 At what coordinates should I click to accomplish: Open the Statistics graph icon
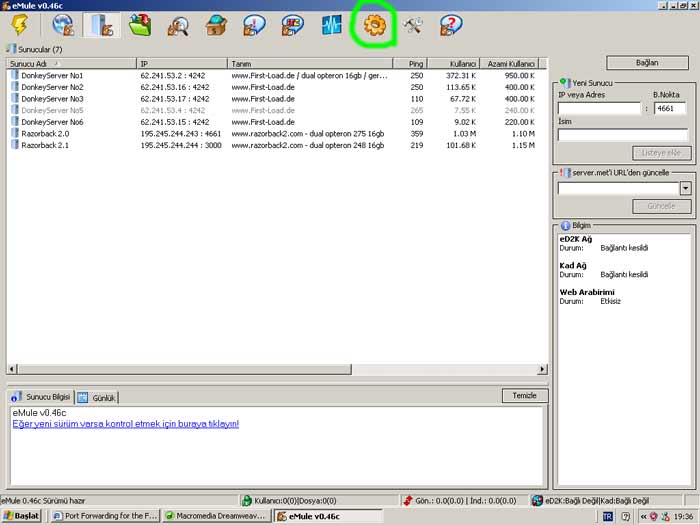[x=331, y=25]
